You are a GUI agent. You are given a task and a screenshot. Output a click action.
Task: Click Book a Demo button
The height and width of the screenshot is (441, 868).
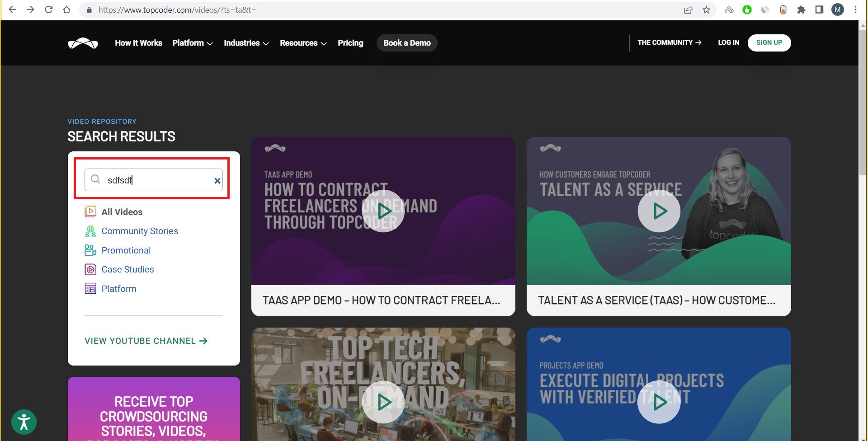click(407, 43)
